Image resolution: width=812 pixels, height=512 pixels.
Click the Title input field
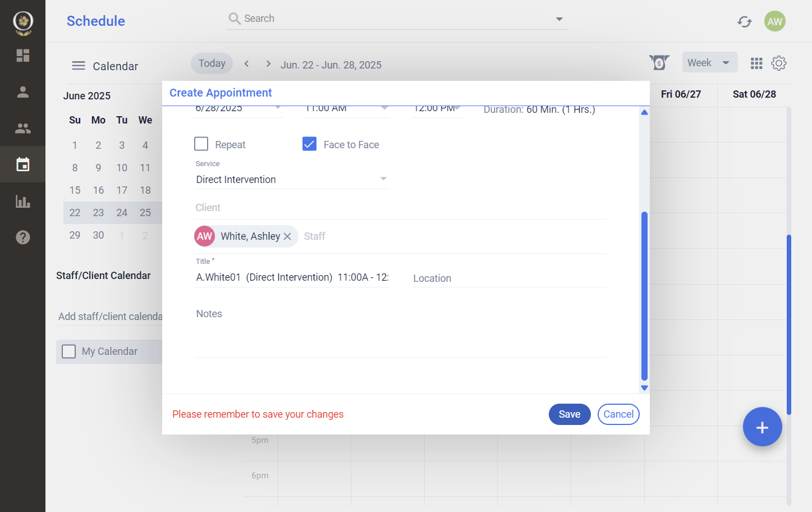point(292,277)
